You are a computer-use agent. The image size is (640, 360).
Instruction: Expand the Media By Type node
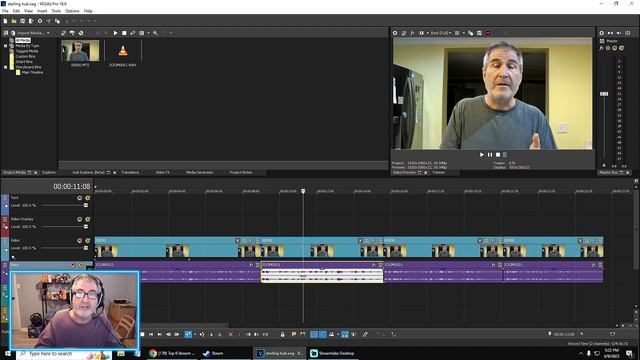[x=6, y=46]
